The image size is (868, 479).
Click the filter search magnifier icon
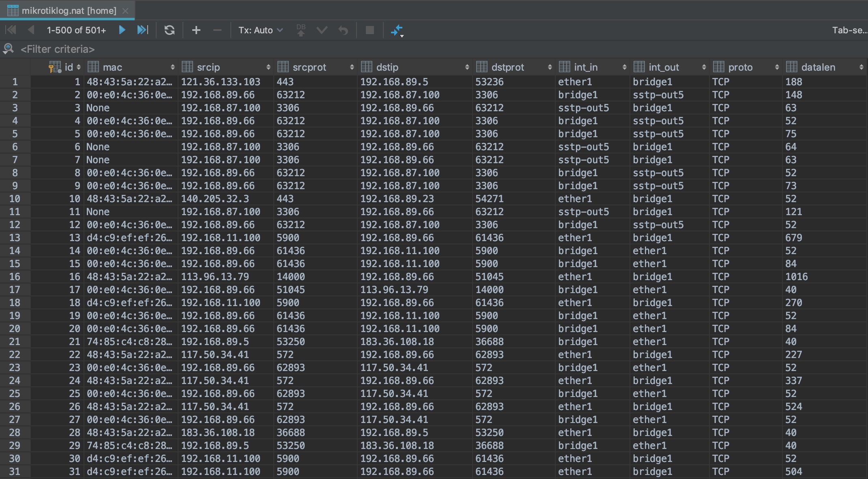tap(8, 49)
